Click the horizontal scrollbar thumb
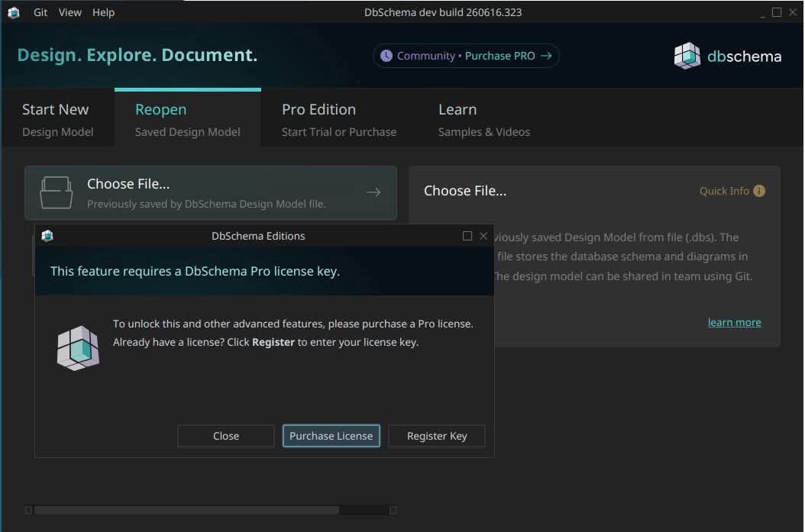Image resolution: width=805 pixels, height=532 pixels. coord(186,510)
